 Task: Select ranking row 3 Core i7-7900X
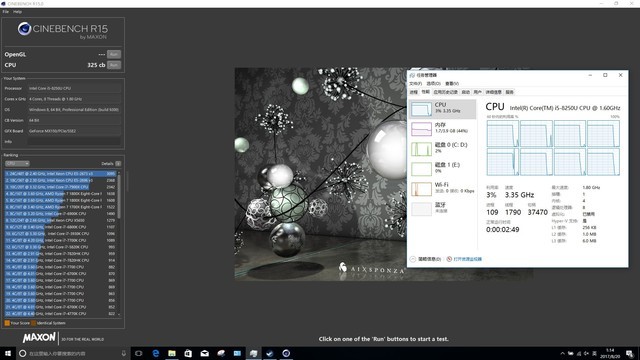[x=60, y=187]
